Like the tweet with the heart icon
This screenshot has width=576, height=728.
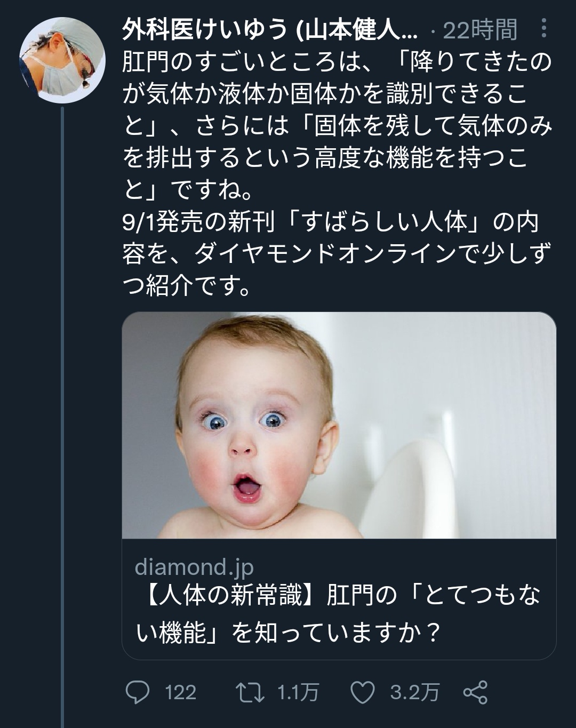tap(363, 692)
